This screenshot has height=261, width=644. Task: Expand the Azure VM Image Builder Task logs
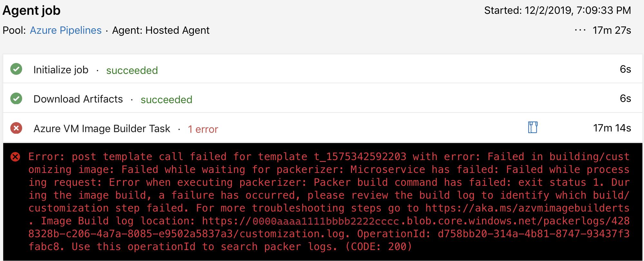[102, 128]
